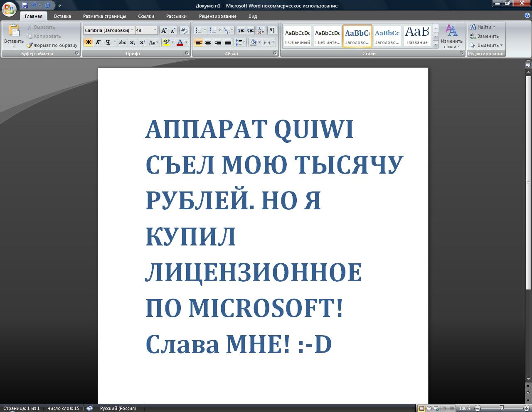This screenshot has width=532, height=412.
Task: Center the text alignment
Action: point(208,42)
